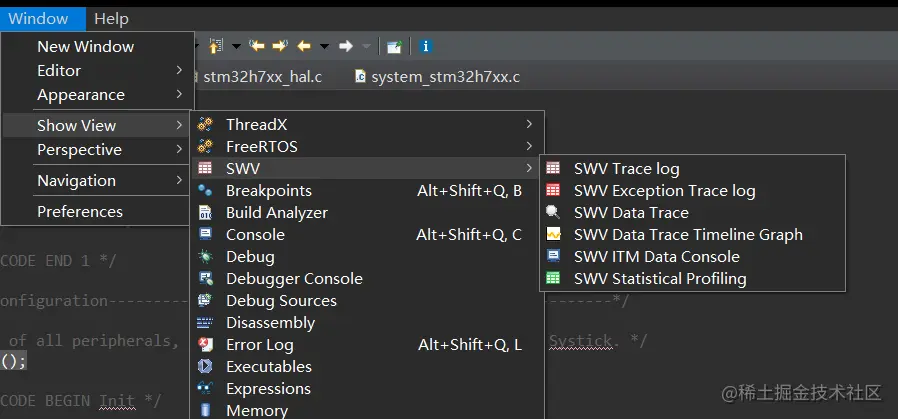Choose New Window from Window menu
Viewport: 898px width, 419px height.
(x=97, y=46)
